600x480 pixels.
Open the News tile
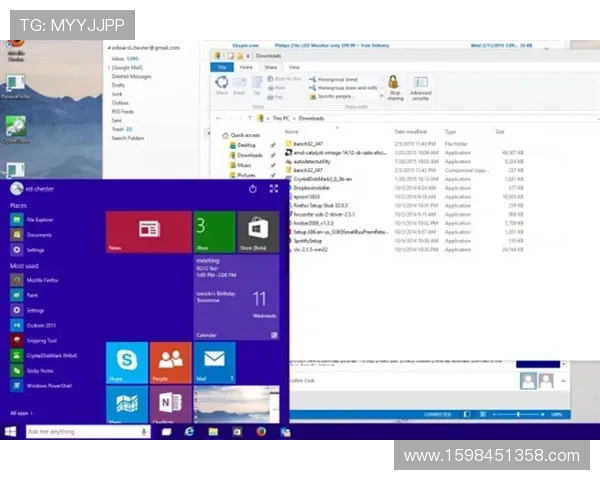point(149,230)
